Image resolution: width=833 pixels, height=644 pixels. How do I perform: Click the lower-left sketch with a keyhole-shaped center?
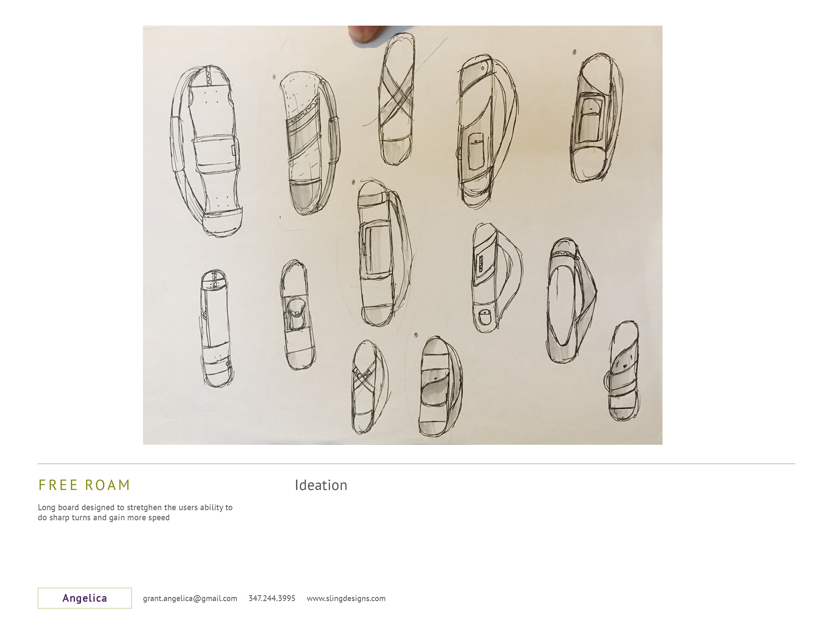click(297, 315)
